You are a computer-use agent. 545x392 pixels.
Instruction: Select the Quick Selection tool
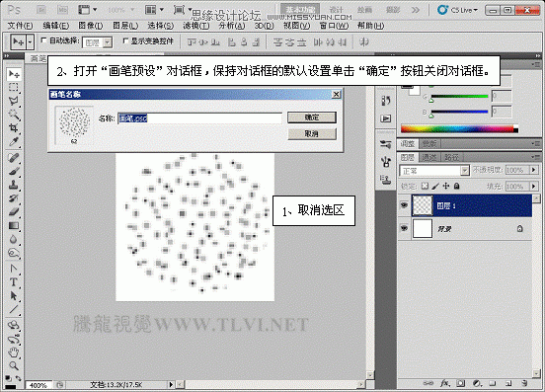tap(14, 115)
